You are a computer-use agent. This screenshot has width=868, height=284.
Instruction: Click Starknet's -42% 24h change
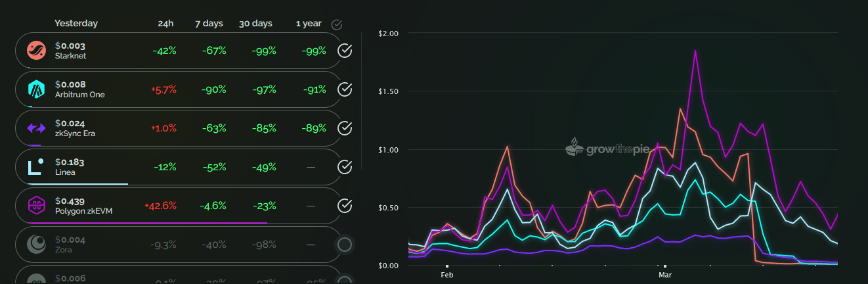(164, 51)
